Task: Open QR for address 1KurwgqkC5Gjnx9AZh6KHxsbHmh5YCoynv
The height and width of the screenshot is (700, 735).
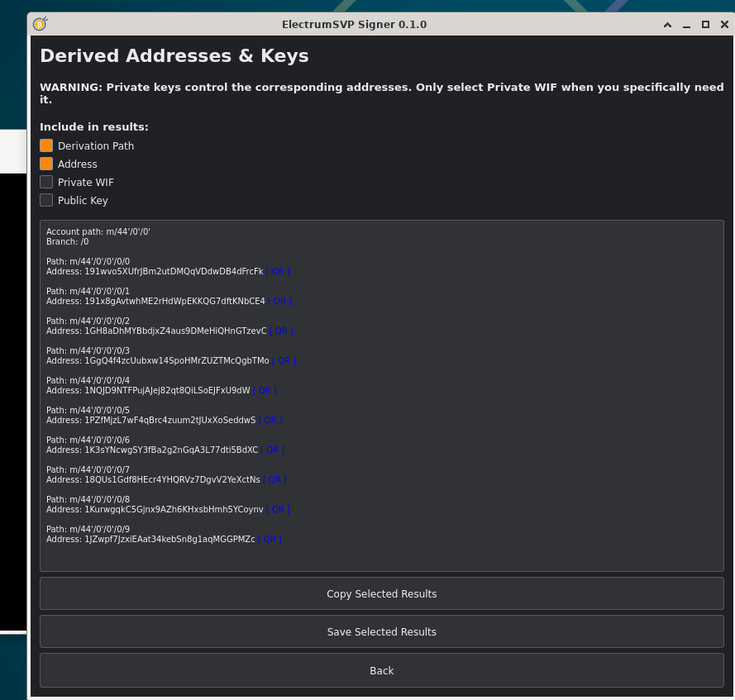Action: [278, 509]
